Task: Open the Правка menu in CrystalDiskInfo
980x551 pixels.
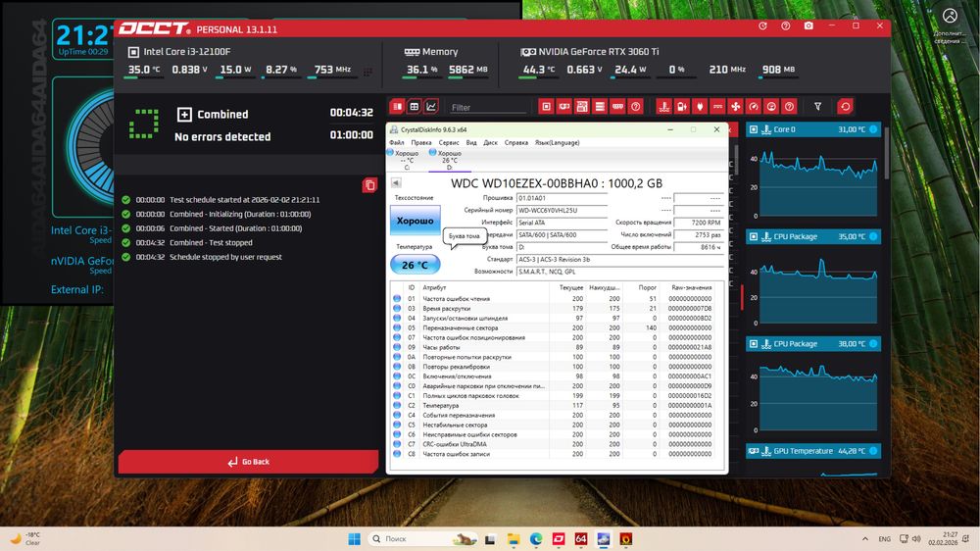Action: (x=421, y=142)
